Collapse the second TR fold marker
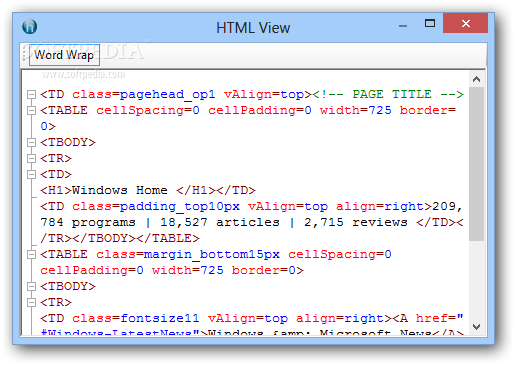Viewport: 515px width, 365px height. click(31, 302)
